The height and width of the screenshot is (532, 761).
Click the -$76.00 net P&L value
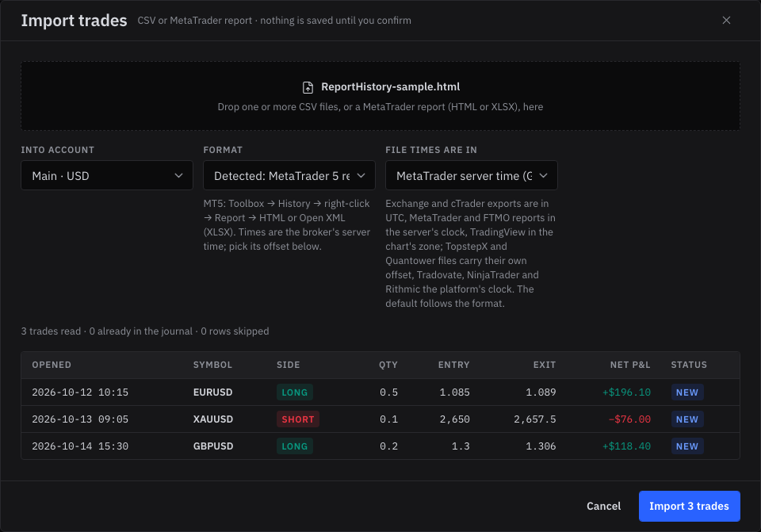point(629,419)
